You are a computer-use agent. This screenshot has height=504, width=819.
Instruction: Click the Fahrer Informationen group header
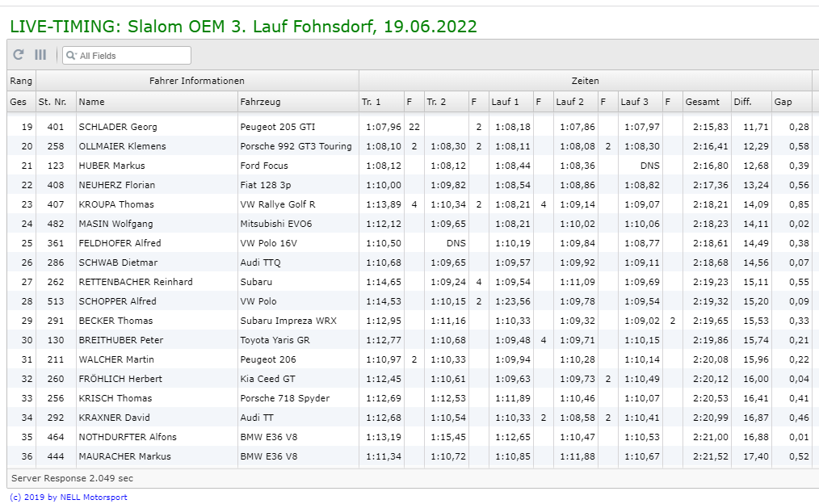coord(197,81)
